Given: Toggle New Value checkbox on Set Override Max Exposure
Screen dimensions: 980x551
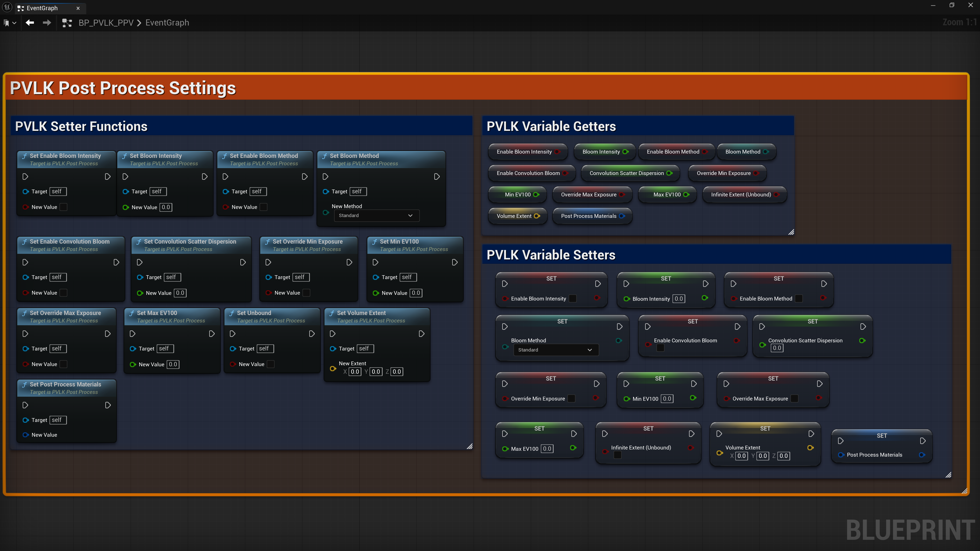Looking at the screenshot, I should tap(64, 364).
